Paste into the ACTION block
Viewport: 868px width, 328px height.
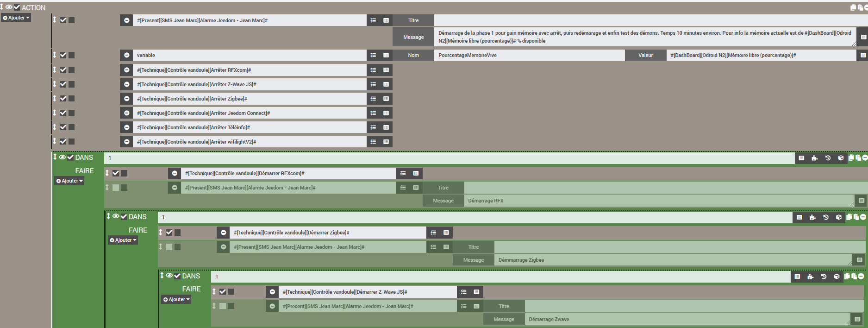(x=861, y=7)
